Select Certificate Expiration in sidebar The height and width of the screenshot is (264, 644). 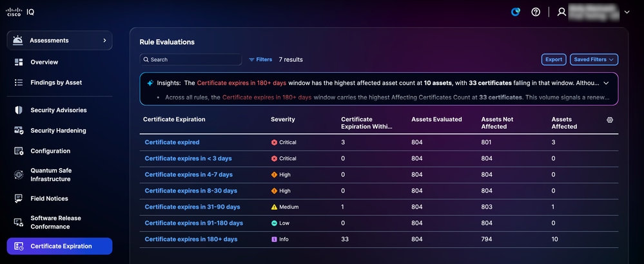click(x=59, y=247)
